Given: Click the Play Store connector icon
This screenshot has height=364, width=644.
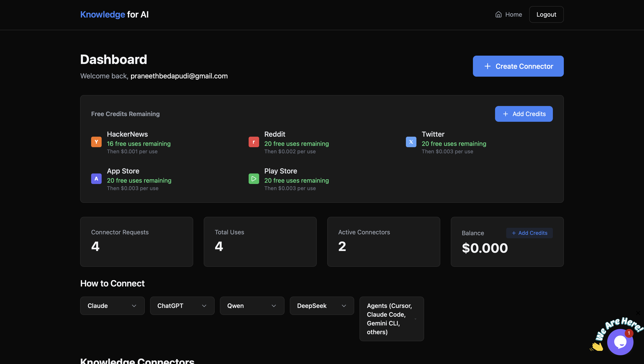Looking at the screenshot, I should click(x=253, y=178).
